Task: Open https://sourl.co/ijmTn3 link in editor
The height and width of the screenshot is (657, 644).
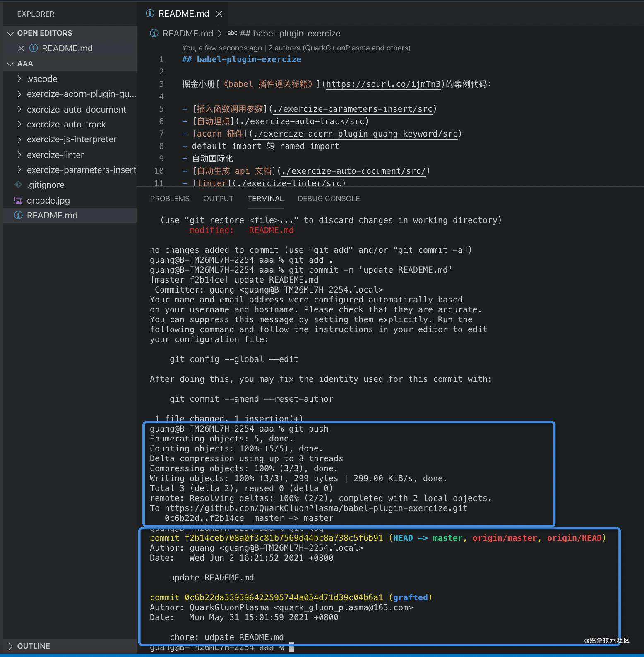Action: [x=383, y=84]
